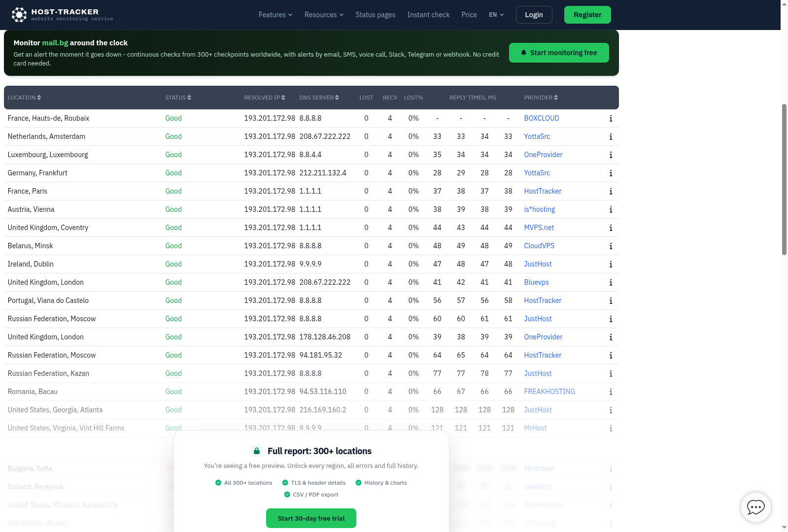
Task: Click the page vertical scrollbar
Action: pos(784,180)
